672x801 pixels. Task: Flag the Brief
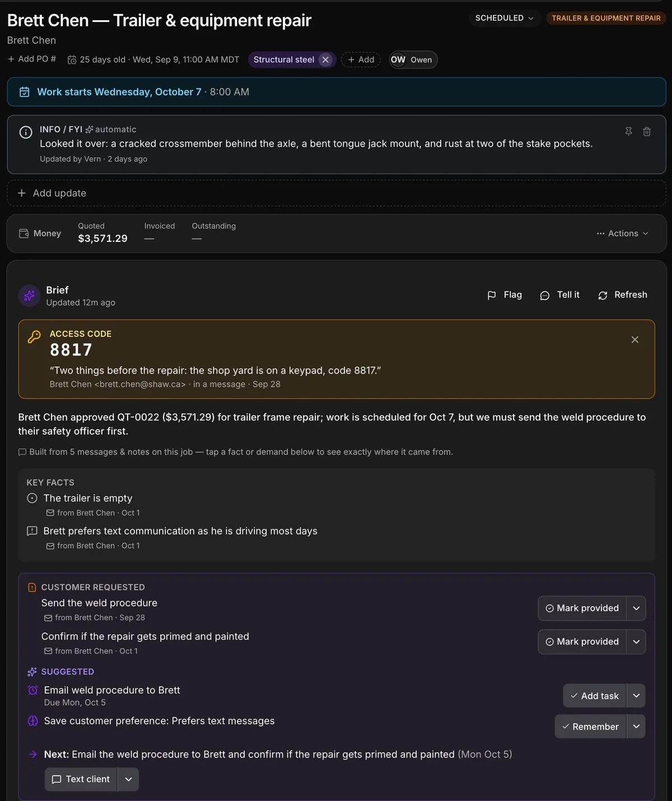[x=505, y=295]
